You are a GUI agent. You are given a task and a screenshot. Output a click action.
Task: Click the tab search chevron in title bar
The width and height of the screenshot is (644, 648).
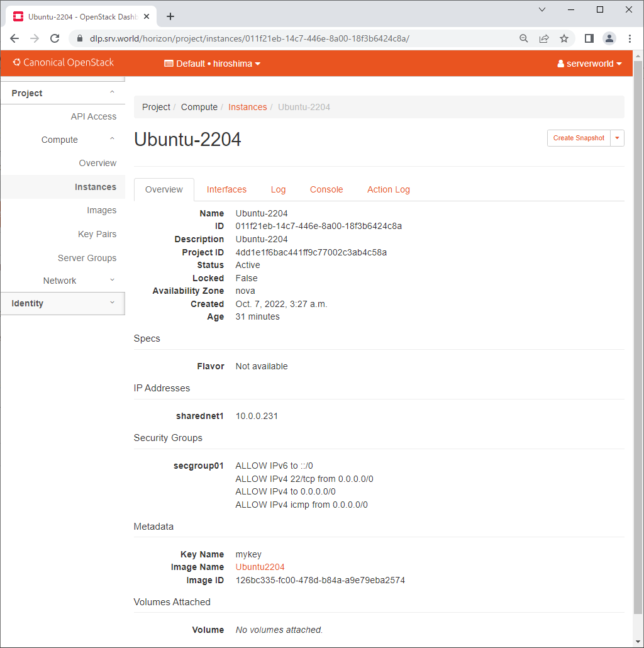click(x=542, y=9)
